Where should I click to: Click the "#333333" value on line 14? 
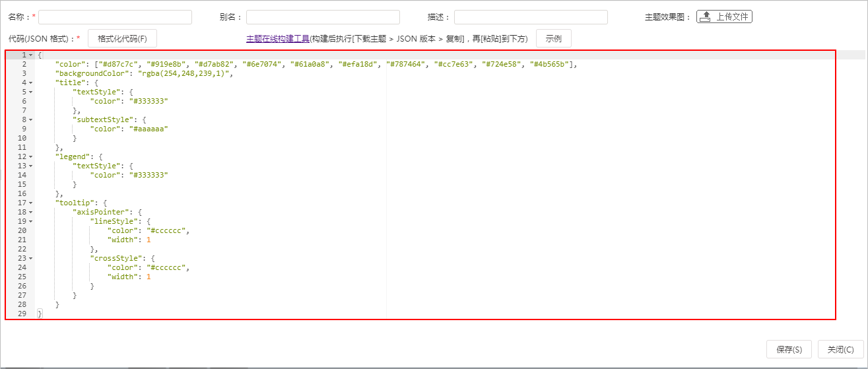point(149,175)
